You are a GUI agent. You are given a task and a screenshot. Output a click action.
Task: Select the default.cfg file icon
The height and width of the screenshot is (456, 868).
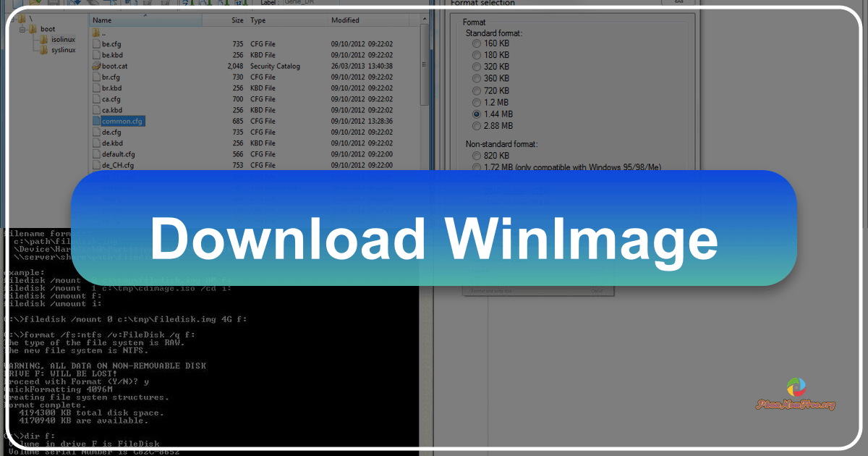96,153
